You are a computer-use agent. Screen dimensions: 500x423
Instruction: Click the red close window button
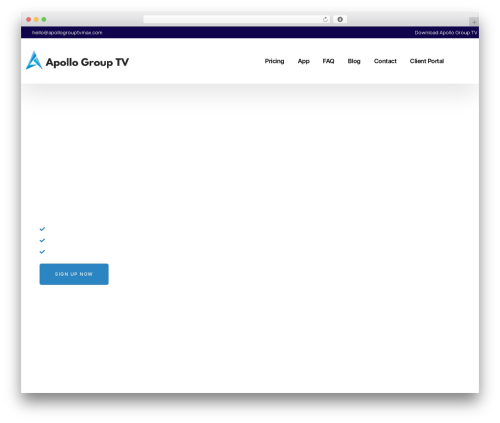point(29,19)
